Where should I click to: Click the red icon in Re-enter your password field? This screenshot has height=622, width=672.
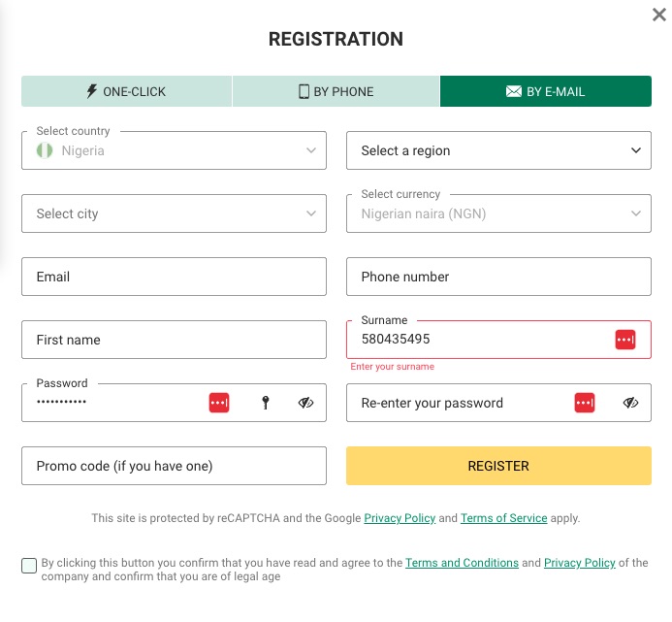click(x=585, y=403)
